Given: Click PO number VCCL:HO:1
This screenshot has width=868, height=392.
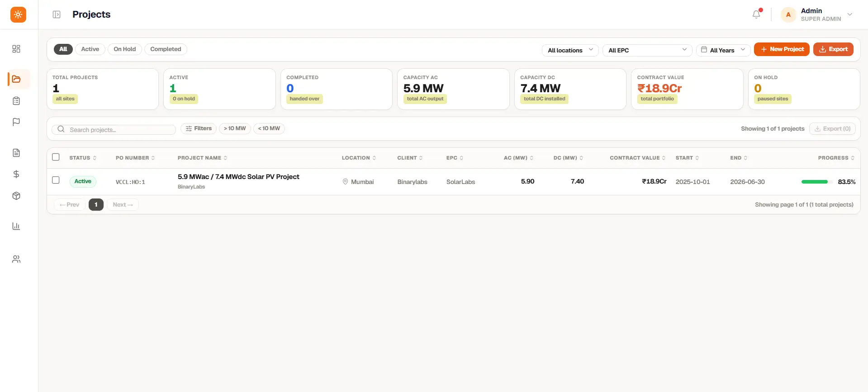Looking at the screenshot, I should [130, 182].
